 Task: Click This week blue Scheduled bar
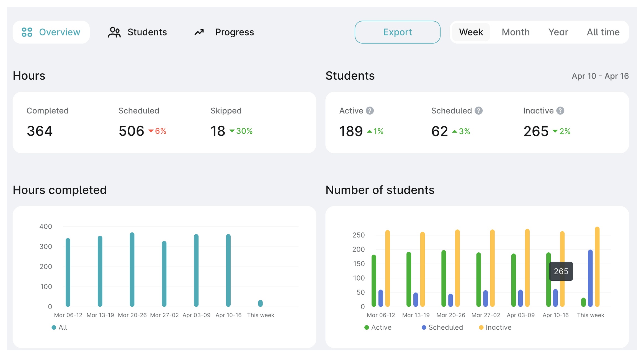[590, 278]
